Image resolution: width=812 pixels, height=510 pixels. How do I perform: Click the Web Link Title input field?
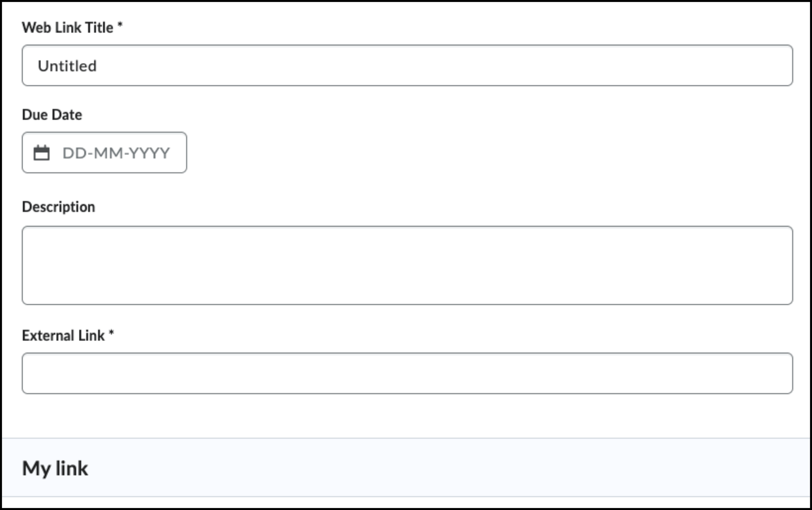pos(407,65)
